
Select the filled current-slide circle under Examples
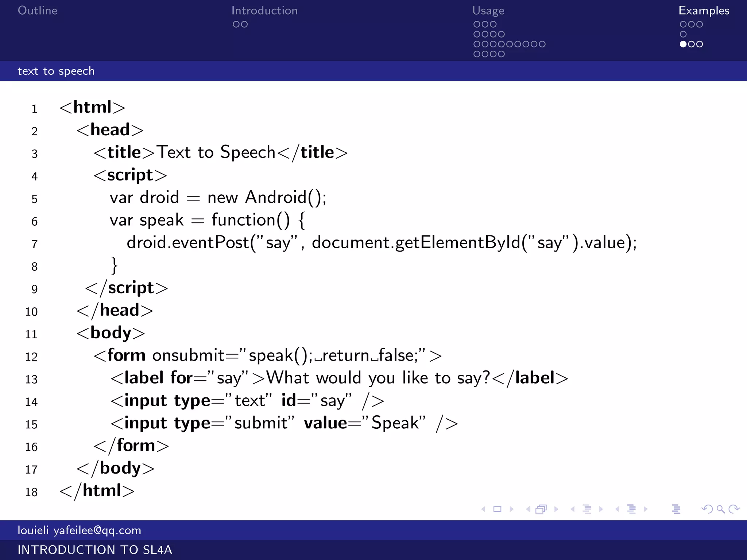(683, 44)
